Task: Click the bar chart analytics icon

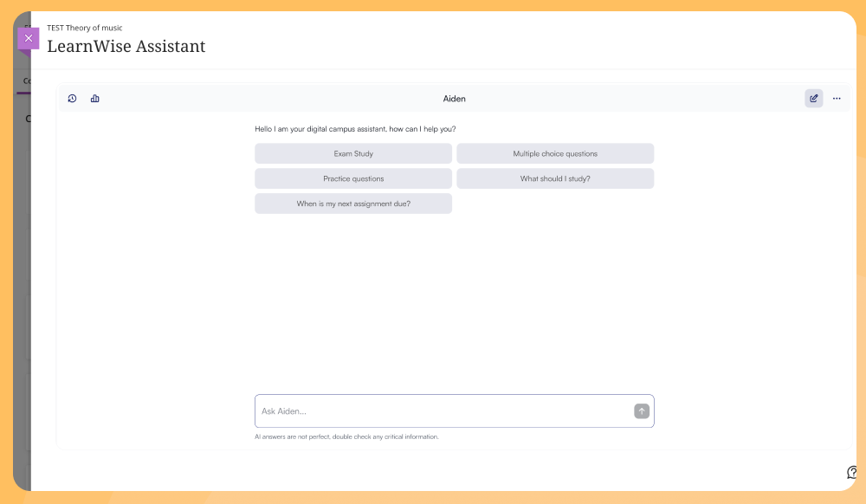Action: tap(95, 99)
